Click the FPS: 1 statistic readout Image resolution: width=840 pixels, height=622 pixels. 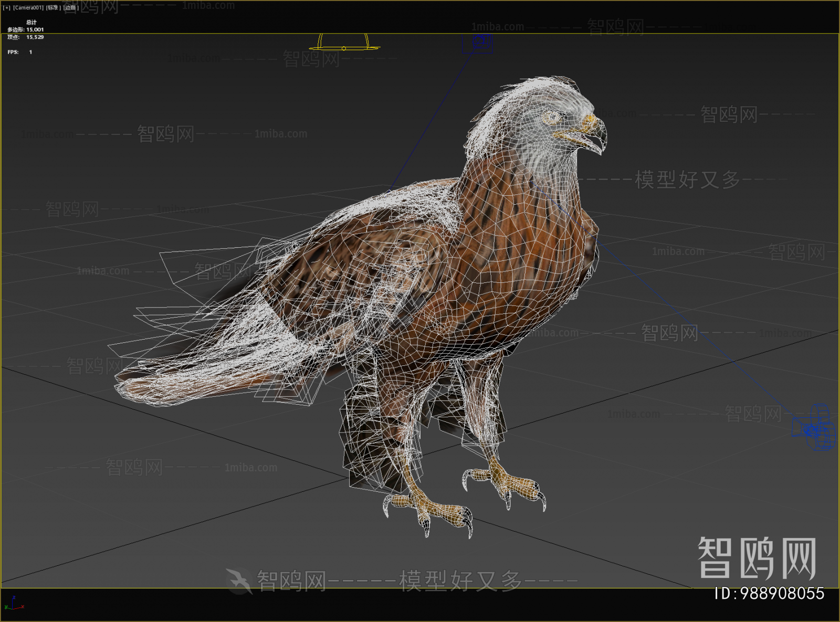tap(19, 52)
